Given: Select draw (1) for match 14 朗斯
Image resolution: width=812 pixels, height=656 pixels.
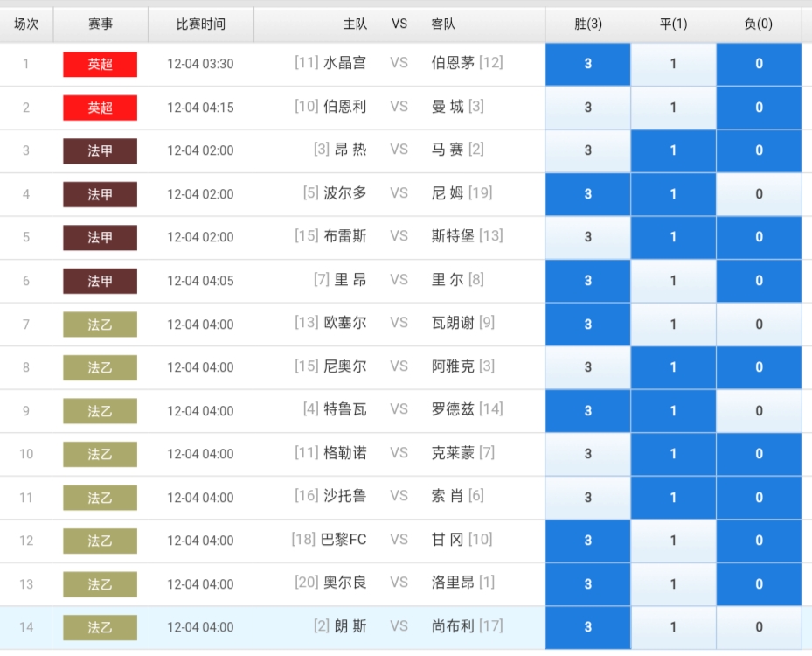Looking at the screenshot, I should point(673,627).
